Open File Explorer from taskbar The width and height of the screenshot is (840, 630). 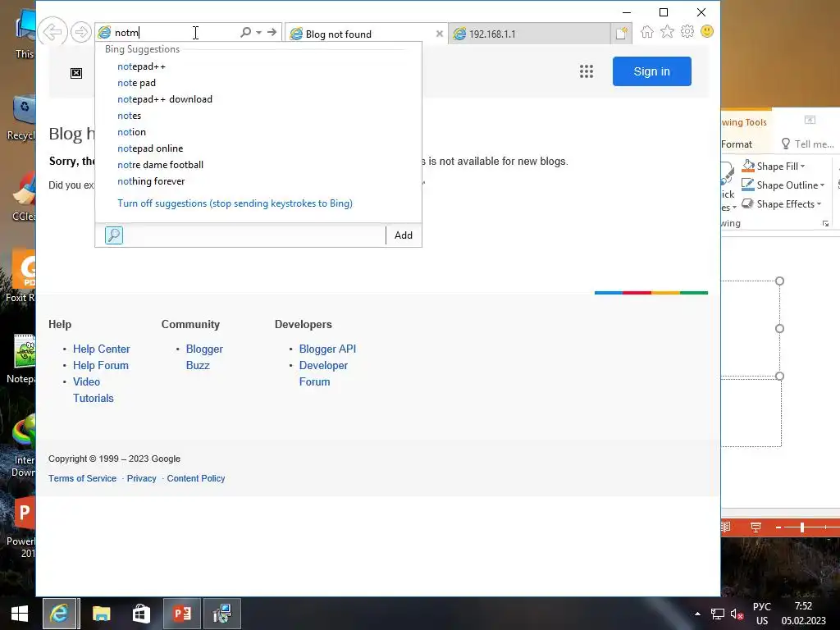pos(101,614)
